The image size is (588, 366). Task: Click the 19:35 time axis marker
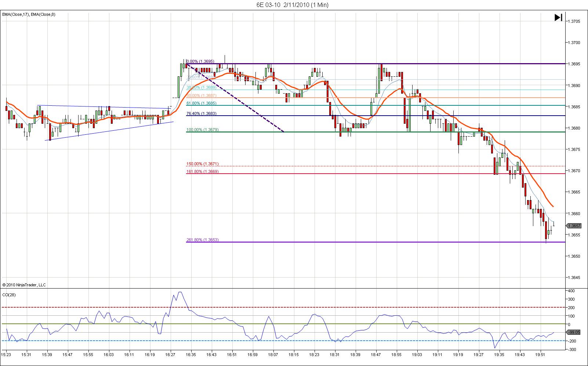coord(499,355)
